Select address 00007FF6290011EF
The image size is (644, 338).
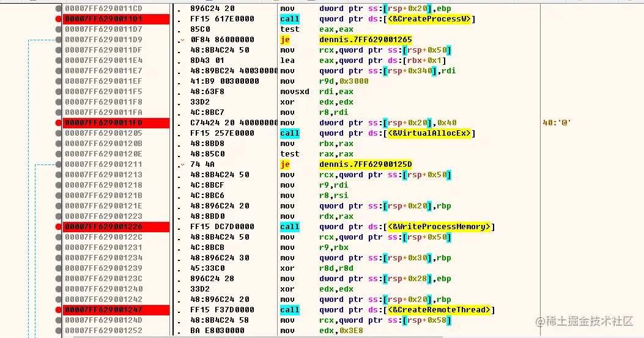(103, 81)
